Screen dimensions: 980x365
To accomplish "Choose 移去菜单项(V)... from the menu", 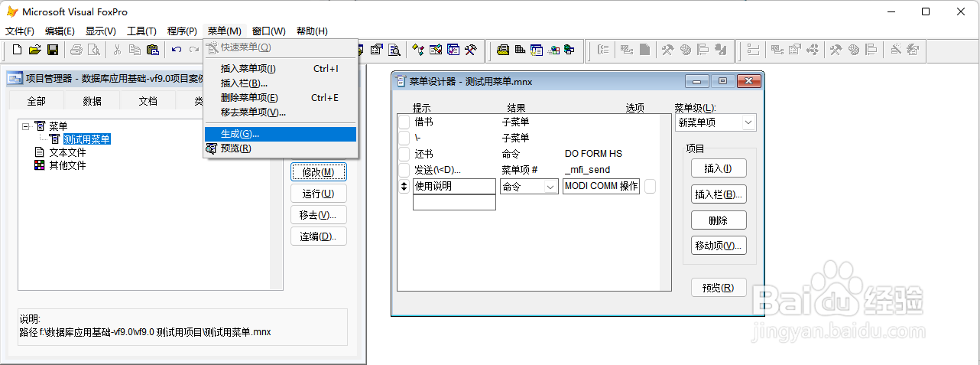I will (281, 112).
